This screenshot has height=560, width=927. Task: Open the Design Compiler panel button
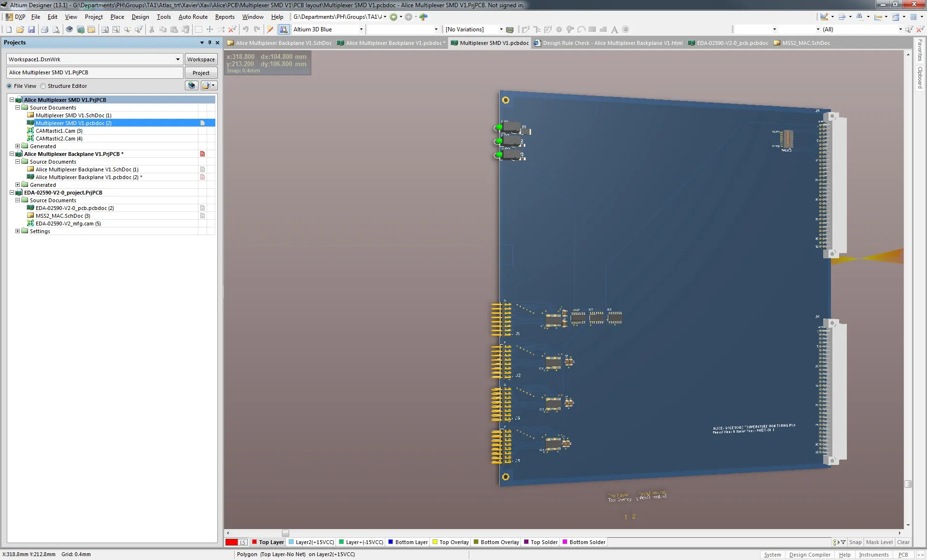pos(810,555)
